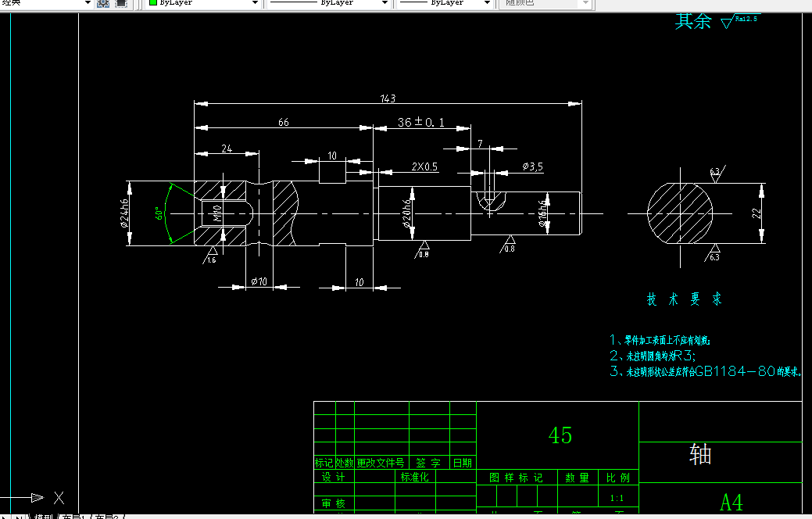The width and height of the screenshot is (812, 519).
Task: Select the 24 dimension text
Action: point(227,149)
